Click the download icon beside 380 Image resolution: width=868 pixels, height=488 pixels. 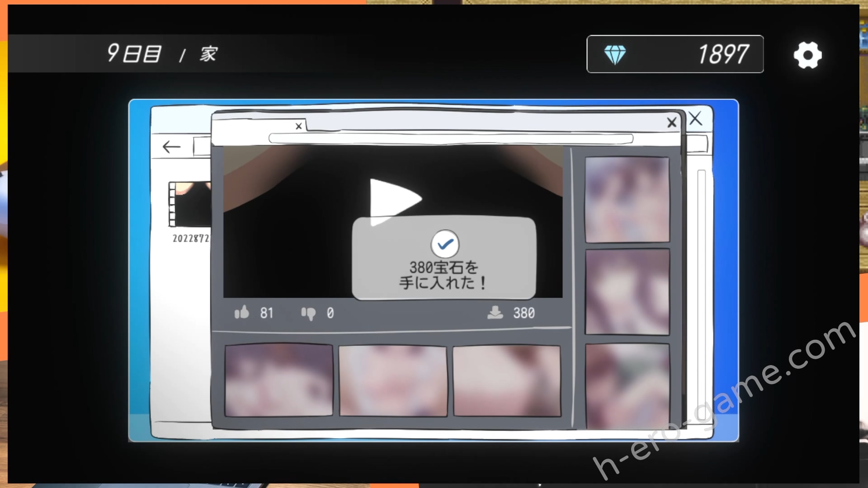tap(495, 313)
